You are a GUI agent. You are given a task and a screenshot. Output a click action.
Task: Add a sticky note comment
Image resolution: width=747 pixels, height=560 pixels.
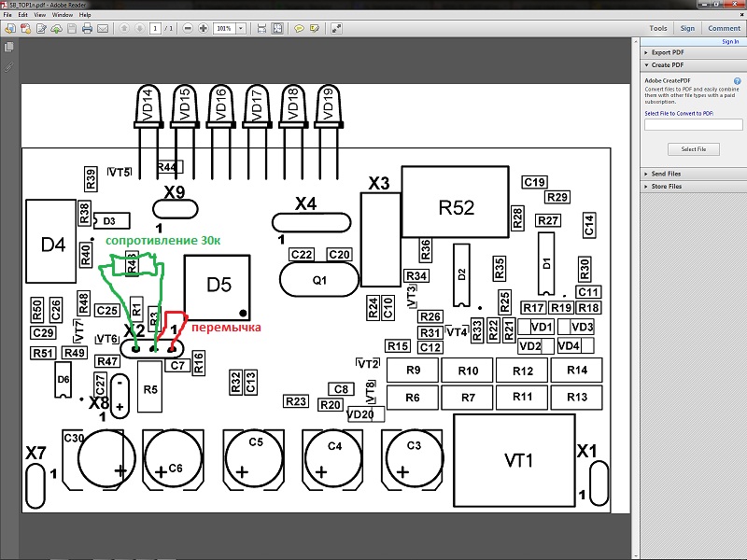click(x=299, y=29)
